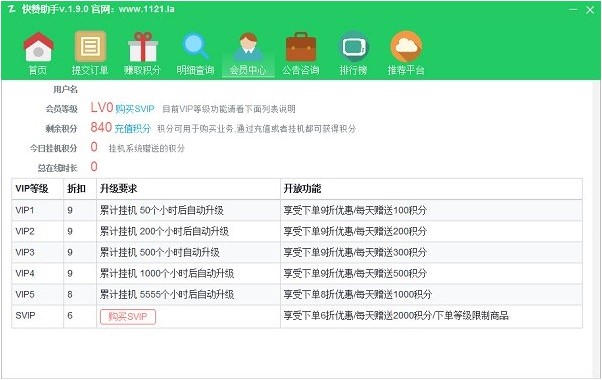Click 累计挂机 200个小时后自动升级 cell
Screen dimensions: 602x380
pos(189,231)
